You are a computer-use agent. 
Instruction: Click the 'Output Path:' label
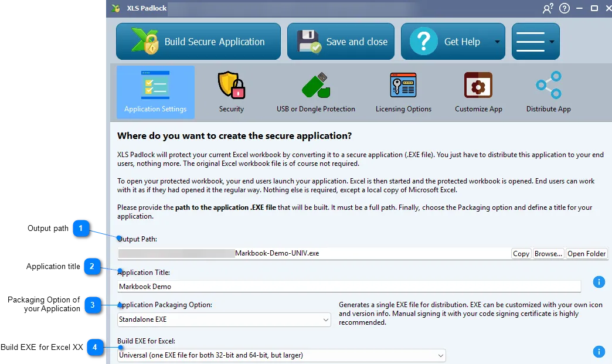click(x=137, y=239)
